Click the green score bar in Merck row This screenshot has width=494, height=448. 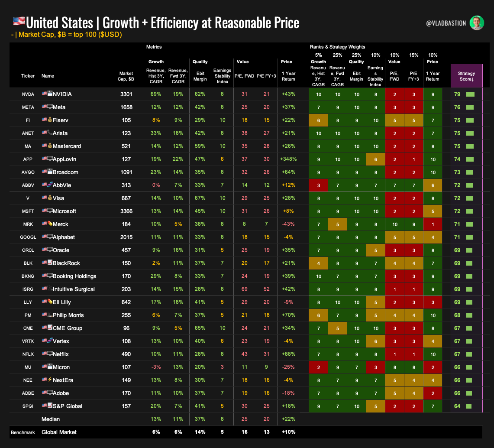[469, 224]
